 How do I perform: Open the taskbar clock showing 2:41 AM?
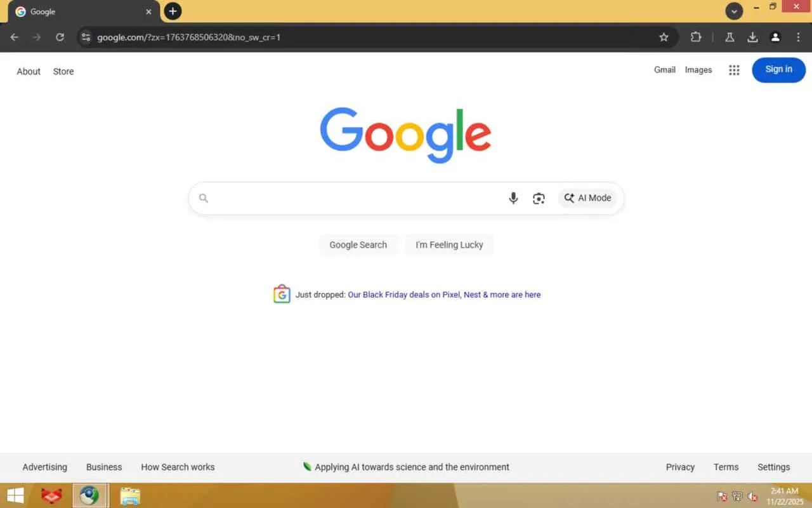785,496
